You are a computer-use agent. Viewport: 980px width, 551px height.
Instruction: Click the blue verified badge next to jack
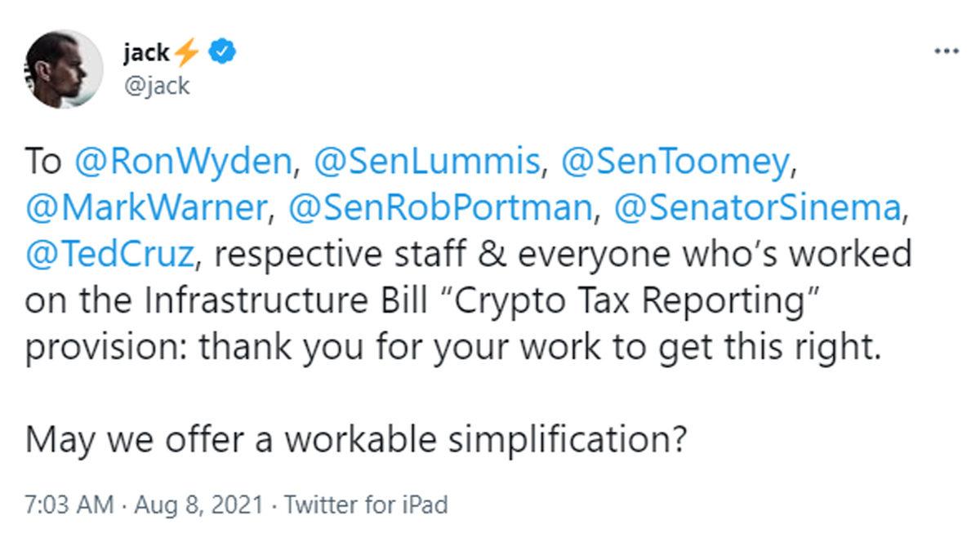click(220, 51)
